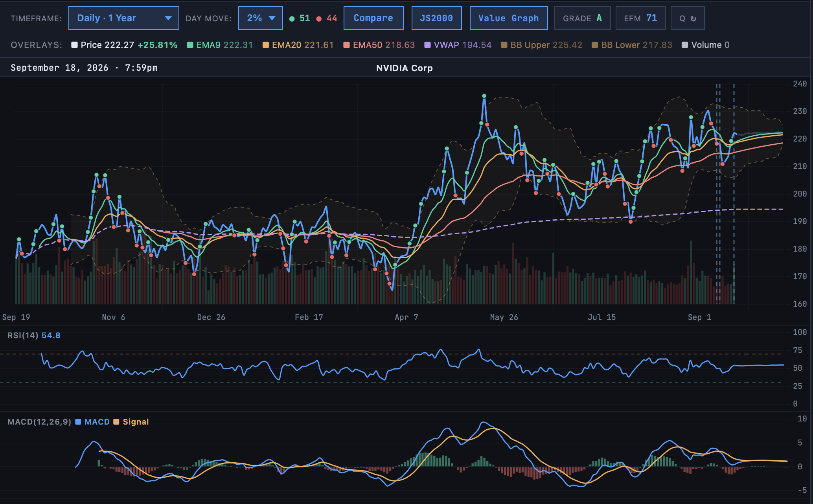This screenshot has height=504, width=813.
Task: Click the MACD(12,26,9) label
Action: 39,422
